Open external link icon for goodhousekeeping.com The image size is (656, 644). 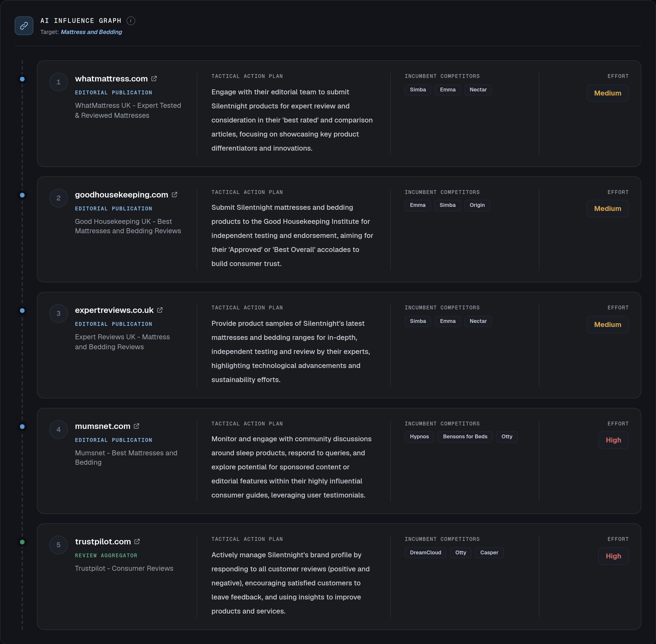[x=174, y=195]
